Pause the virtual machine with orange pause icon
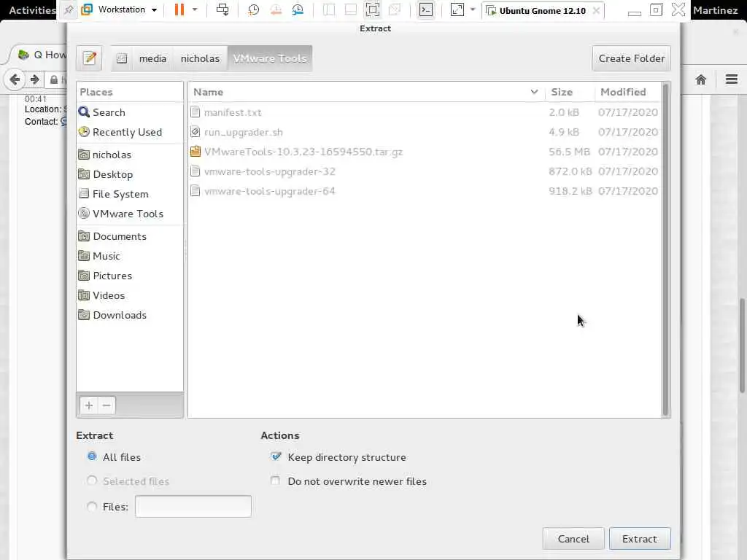 point(179,9)
